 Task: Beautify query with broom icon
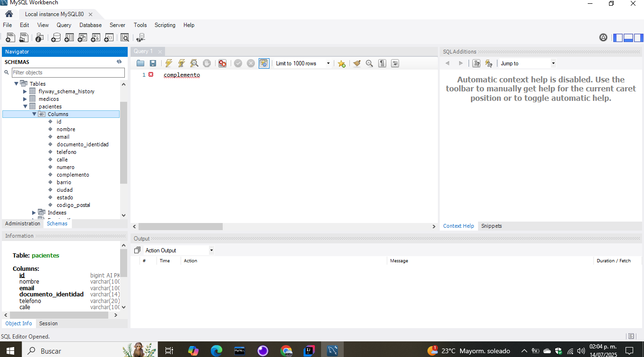pyautogui.click(x=357, y=63)
